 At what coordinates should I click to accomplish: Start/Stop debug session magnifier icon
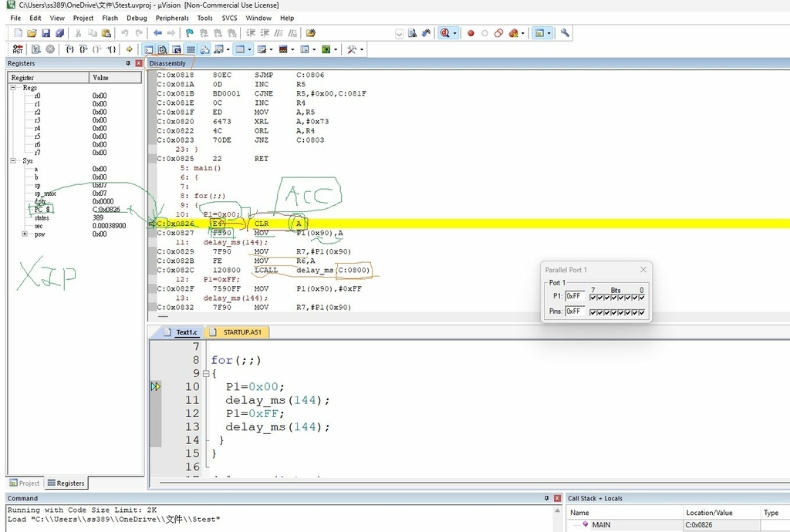pos(445,33)
